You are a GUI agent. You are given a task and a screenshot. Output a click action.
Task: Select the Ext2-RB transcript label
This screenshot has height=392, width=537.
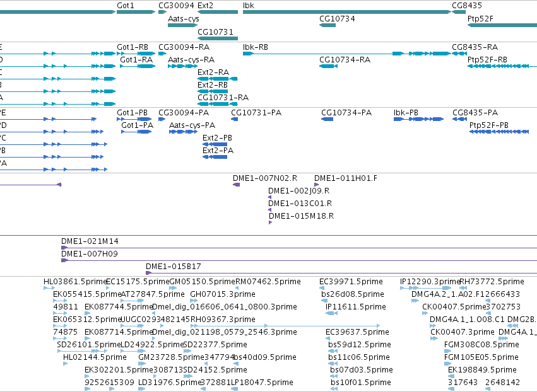(x=213, y=85)
